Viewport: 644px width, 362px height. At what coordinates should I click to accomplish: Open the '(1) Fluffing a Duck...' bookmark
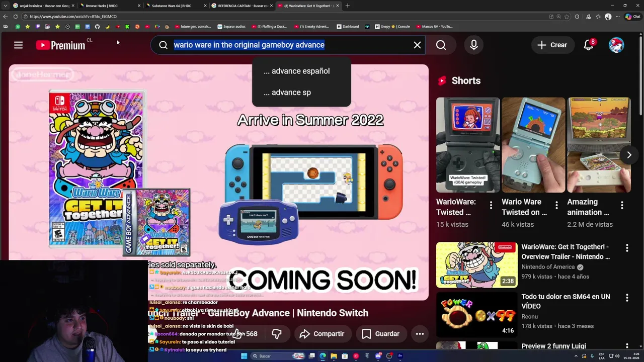point(269,27)
